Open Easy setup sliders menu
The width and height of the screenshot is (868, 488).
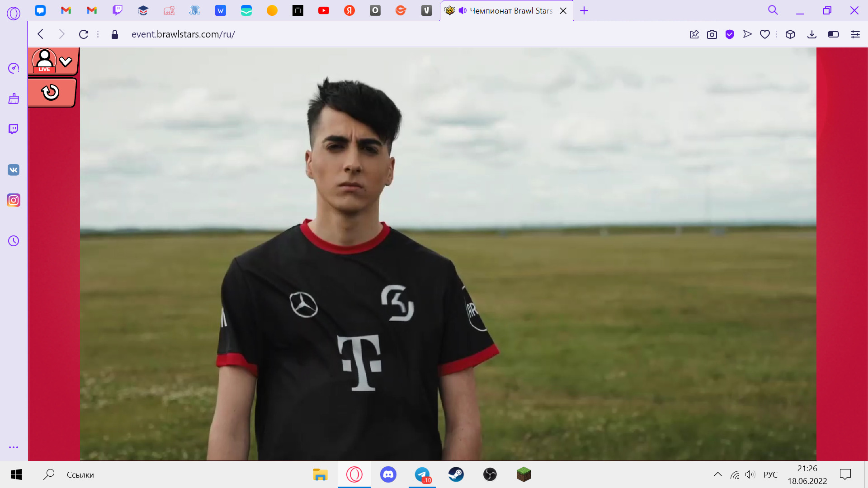855,34
